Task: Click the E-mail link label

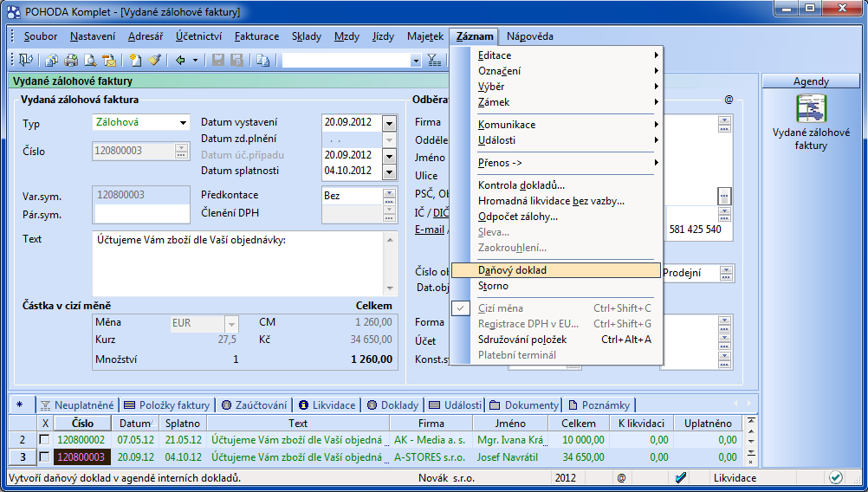Action: click(x=430, y=230)
